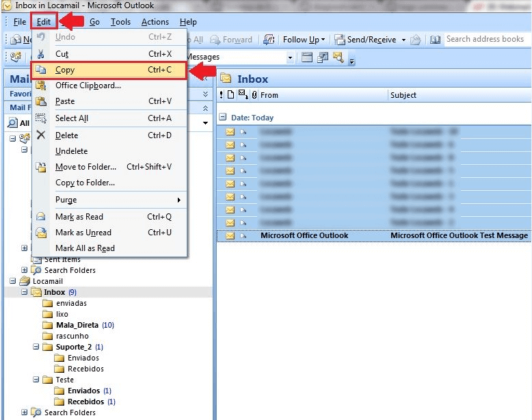This screenshot has width=532, height=420.
Task: Click the Copy pages icon in menu
Action: click(41, 70)
